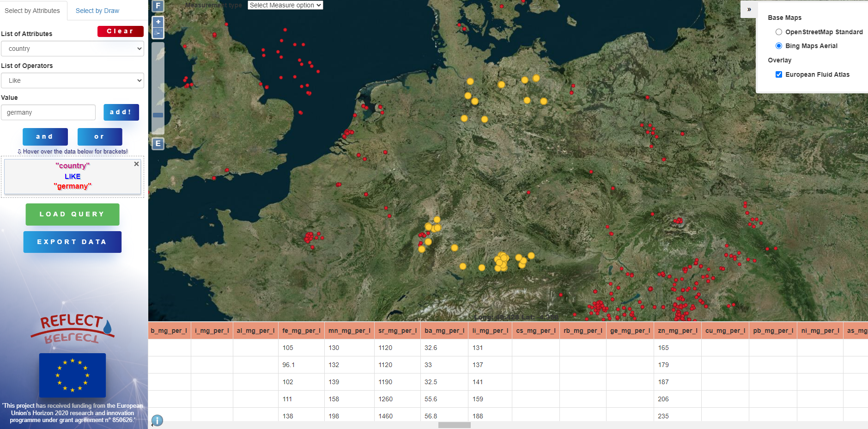Click the plus zoom-in icon
This screenshot has width=868, height=429.
(158, 21)
